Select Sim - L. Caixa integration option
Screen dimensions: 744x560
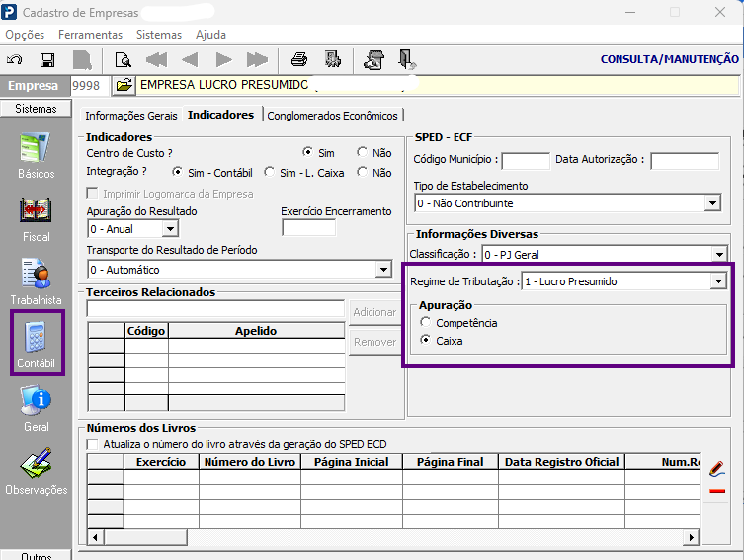tap(269, 172)
